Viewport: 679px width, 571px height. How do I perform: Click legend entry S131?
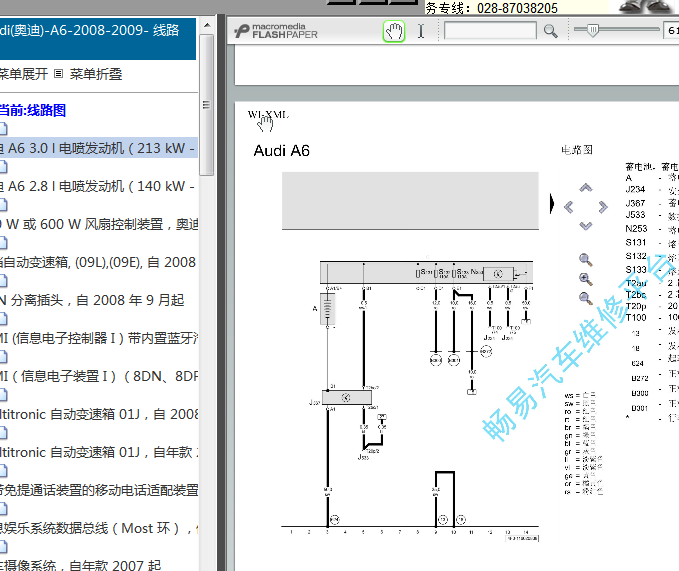tap(636, 242)
